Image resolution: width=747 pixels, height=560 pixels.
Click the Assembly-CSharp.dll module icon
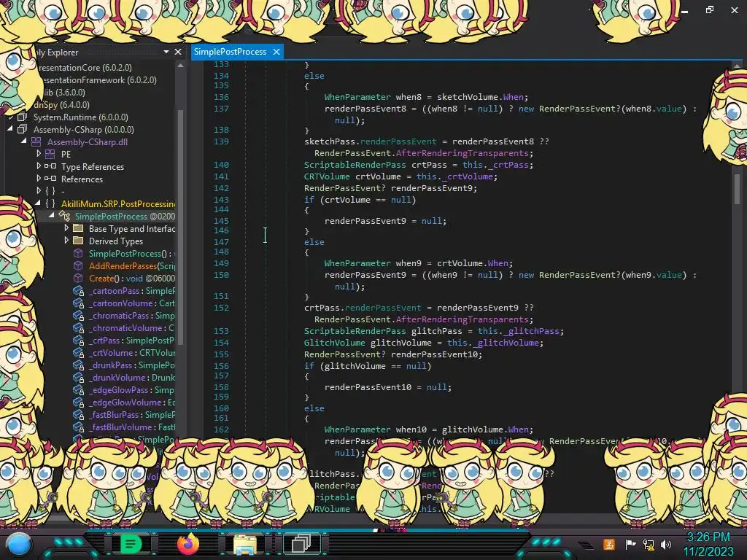tap(36, 142)
